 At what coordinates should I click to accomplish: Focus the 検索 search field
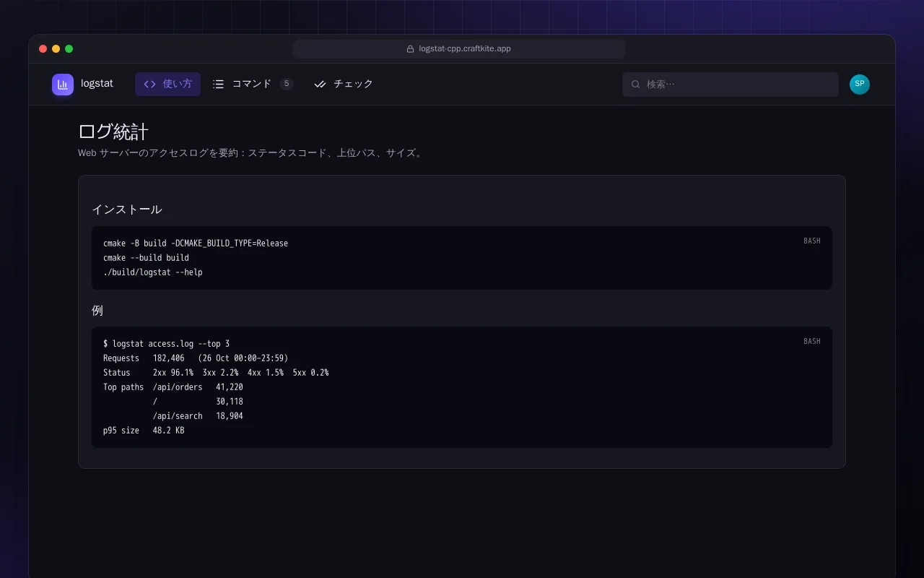click(731, 85)
